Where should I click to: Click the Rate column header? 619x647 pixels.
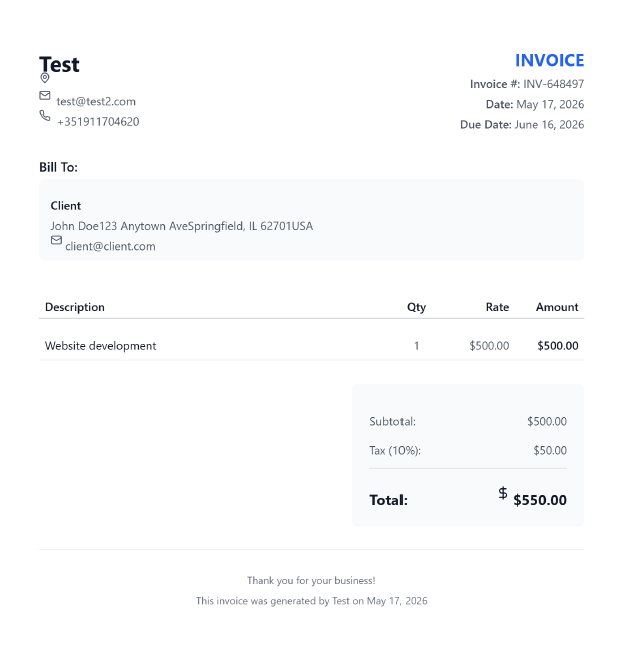(x=497, y=307)
